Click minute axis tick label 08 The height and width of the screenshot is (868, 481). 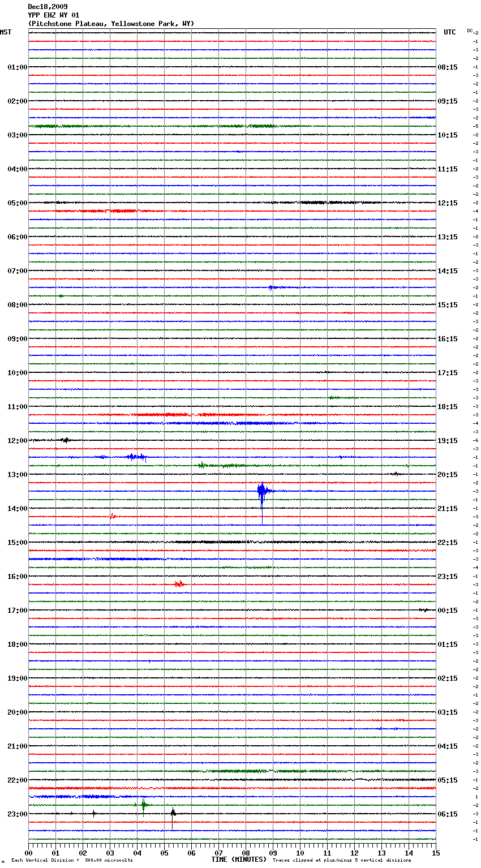click(246, 853)
